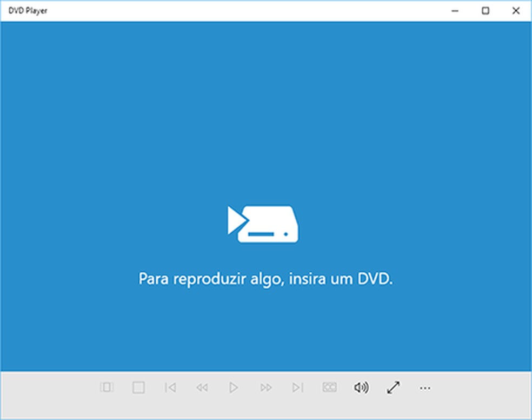This screenshot has height=420, width=532.
Task: Skip to the next chapter
Action: point(298,388)
